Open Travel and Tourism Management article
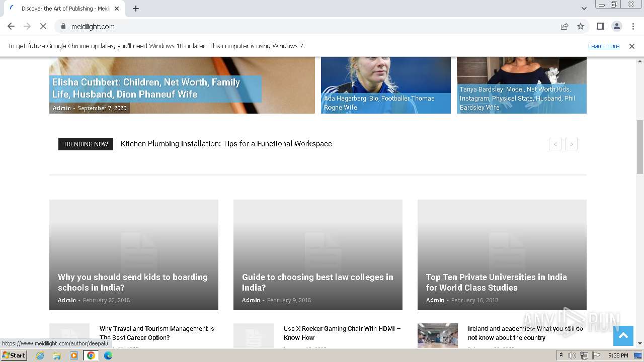Screen dimensions: 644x362 157,333
